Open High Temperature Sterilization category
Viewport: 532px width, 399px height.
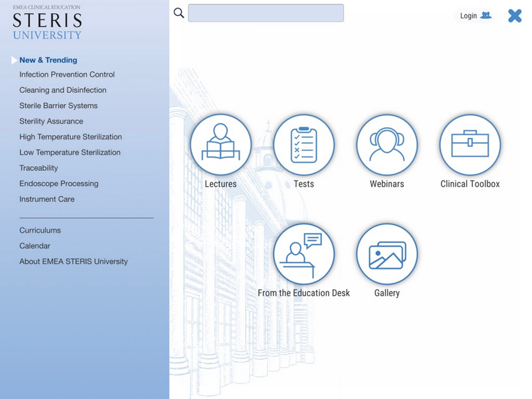click(71, 137)
